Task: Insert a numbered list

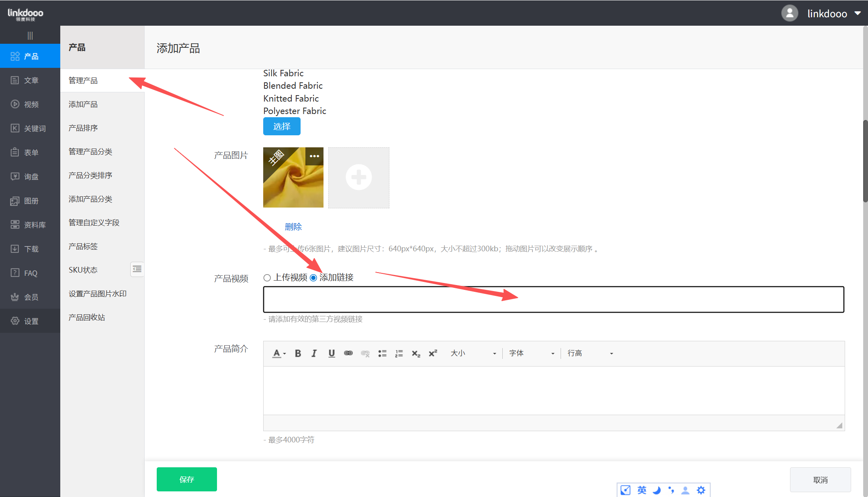Action: [x=399, y=353]
